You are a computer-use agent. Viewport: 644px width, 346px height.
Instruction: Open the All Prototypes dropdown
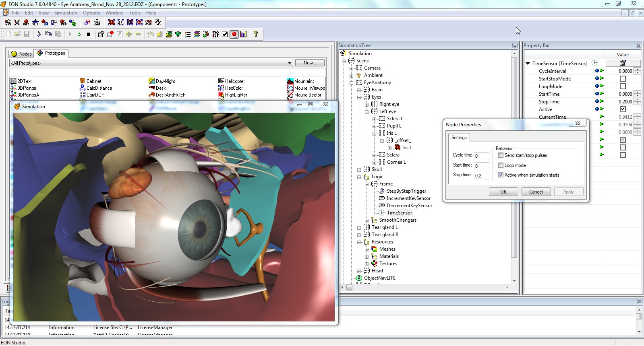(290, 63)
